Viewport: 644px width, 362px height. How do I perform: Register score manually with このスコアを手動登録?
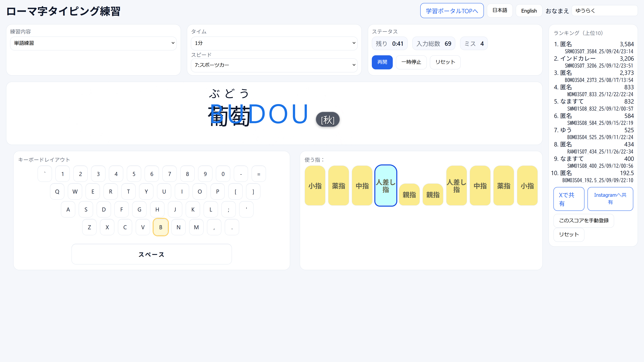pyautogui.click(x=583, y=221)
